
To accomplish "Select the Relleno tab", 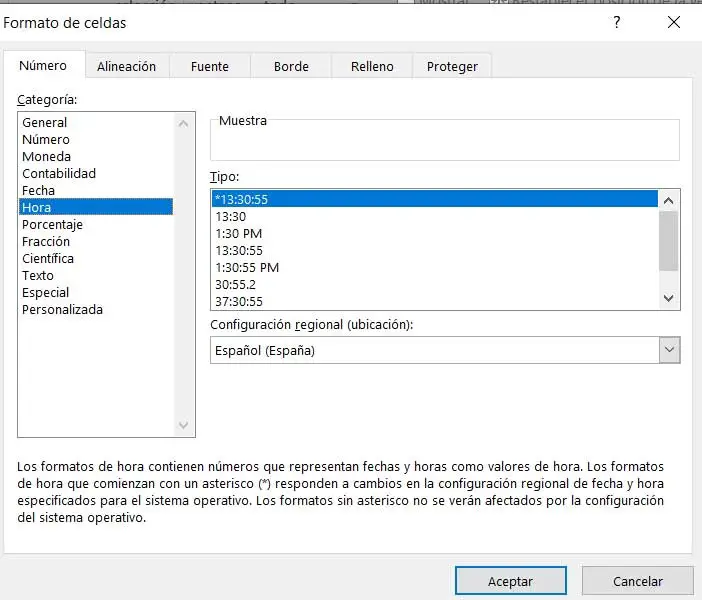I will [x=372, y=66].
